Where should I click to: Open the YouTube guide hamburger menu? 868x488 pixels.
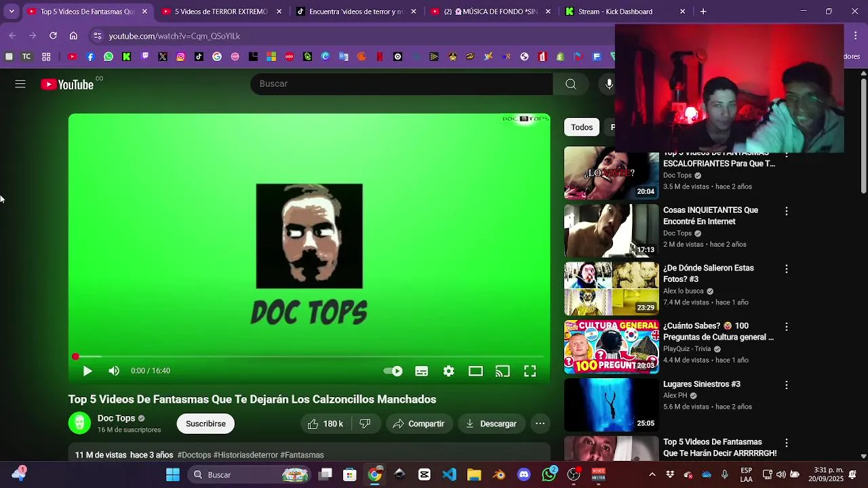(x=20, y=84)
